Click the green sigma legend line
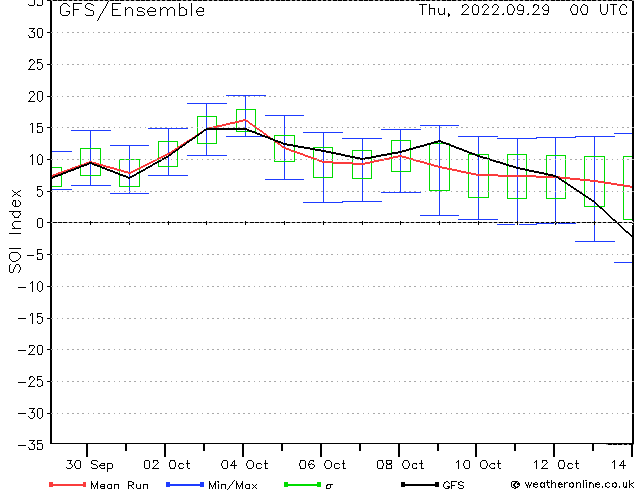Screen dimensions: 634x490 (x=302, y=484)
